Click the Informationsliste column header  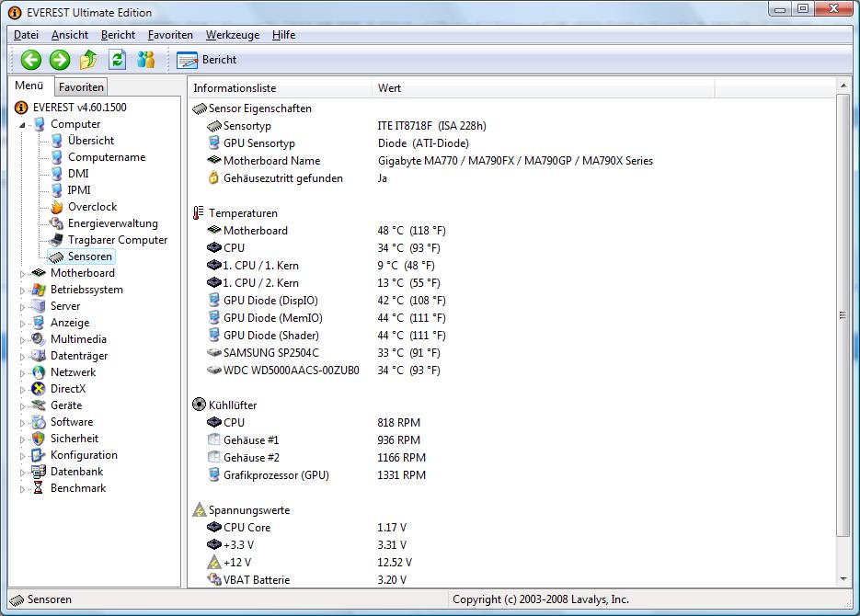coord(281,88)
